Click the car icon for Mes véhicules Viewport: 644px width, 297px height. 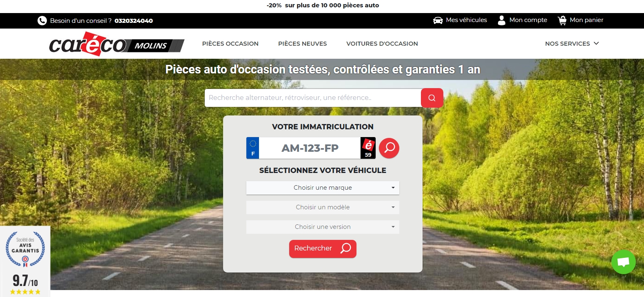point(438,20)
